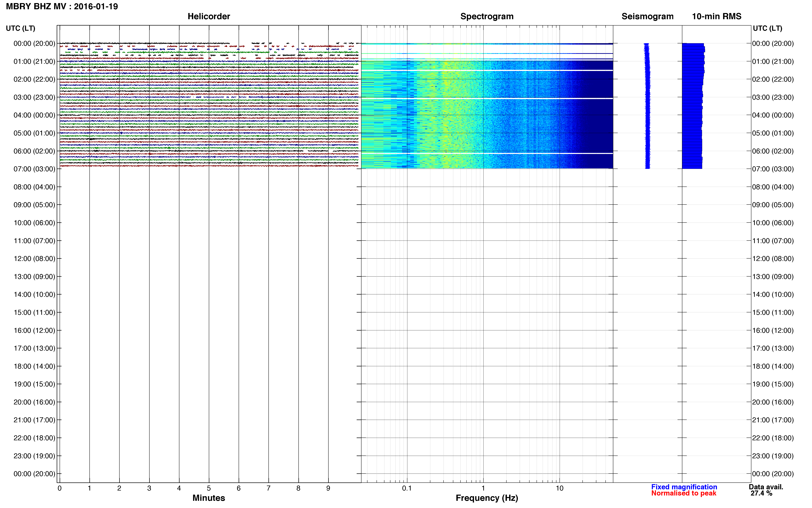Click the 'Data avail.' label
This screenshot has width=812, height=508.
coord(766,487)
